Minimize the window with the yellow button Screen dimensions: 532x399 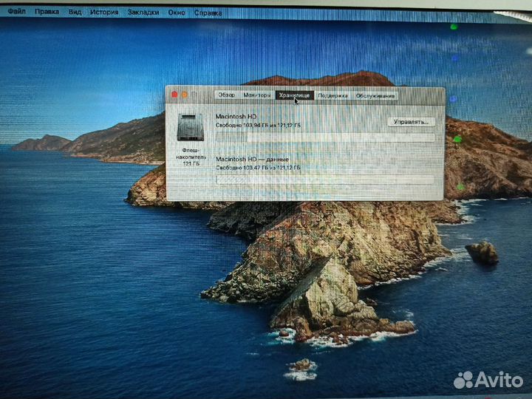pos(185,95)
